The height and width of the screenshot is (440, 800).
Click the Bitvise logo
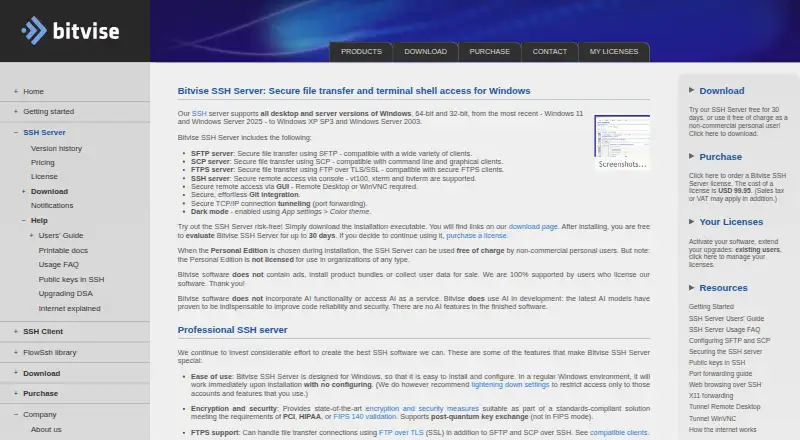(x=70, y=31)
